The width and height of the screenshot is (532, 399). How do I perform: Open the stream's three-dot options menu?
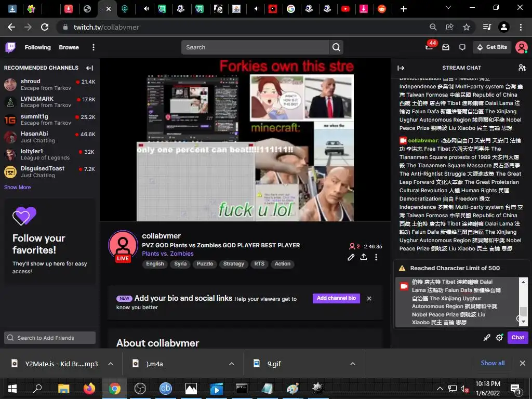coord(376,257)
